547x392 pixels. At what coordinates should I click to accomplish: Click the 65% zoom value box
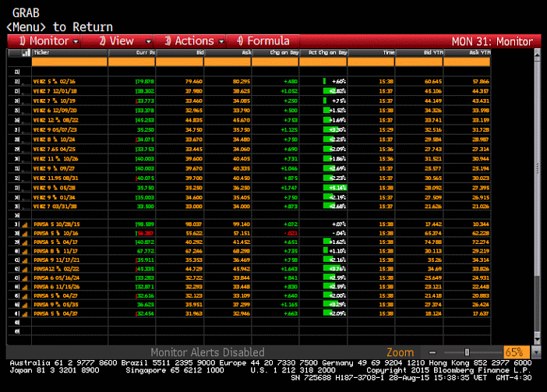517,352
